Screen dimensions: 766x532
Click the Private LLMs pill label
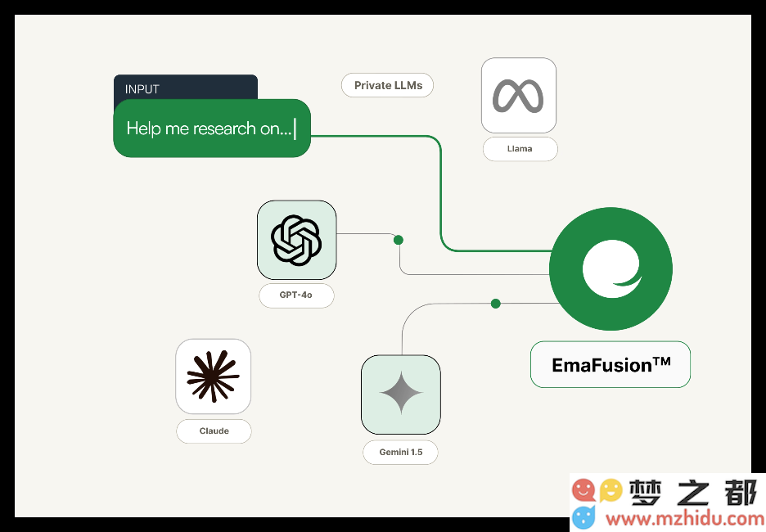pyautogui.click(x=387, y=85)
